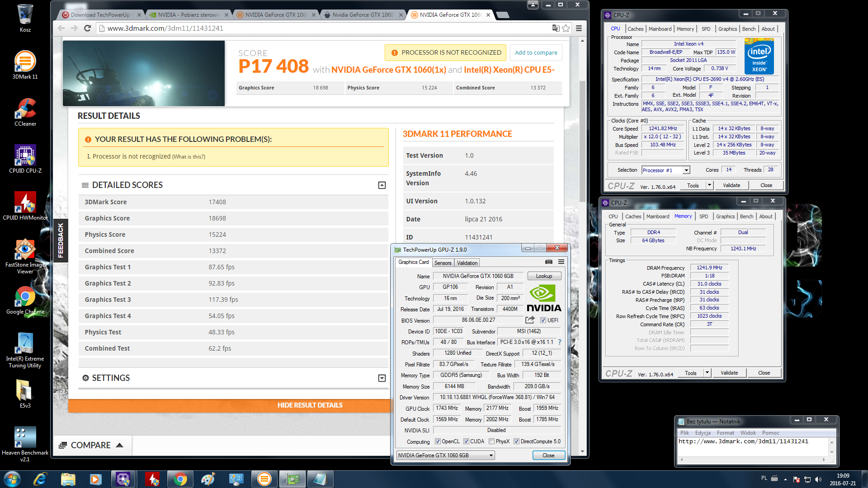
Task: Click Notatnik horizontal scrollbar
Action: click(x=752, y=460)
